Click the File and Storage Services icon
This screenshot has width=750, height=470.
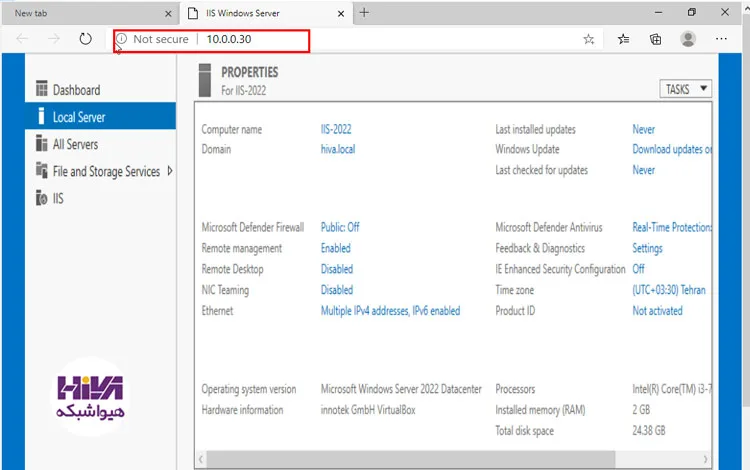[x=42, y=170]
